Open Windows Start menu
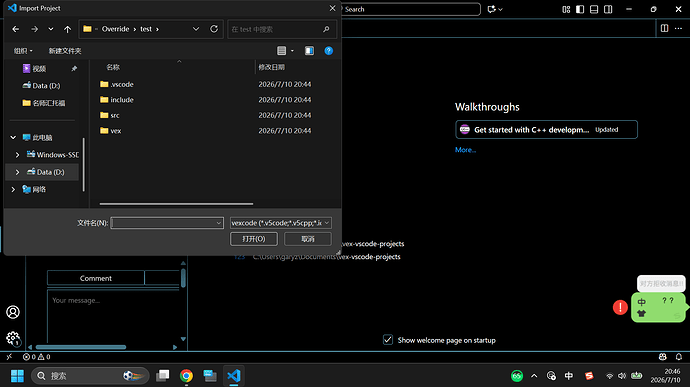Image resolution: width=690 pixels, height=387 pixels. [x=17, y=376]
